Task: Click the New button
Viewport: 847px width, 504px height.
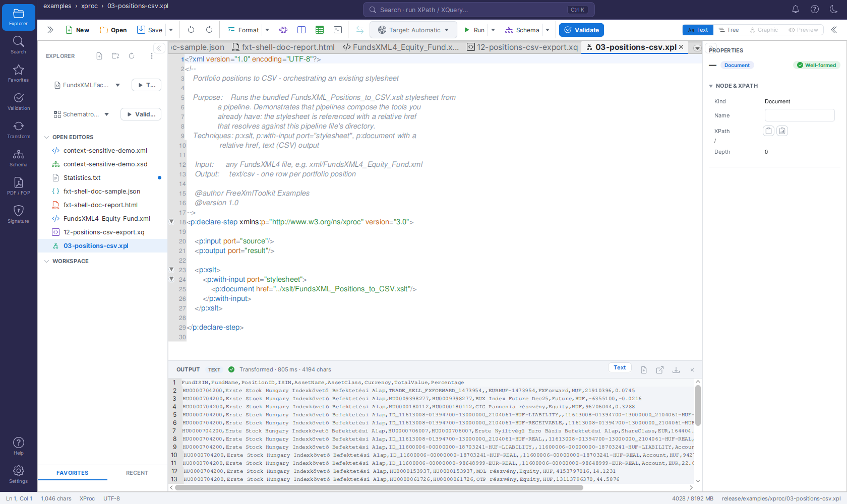Action: point(77,30)
